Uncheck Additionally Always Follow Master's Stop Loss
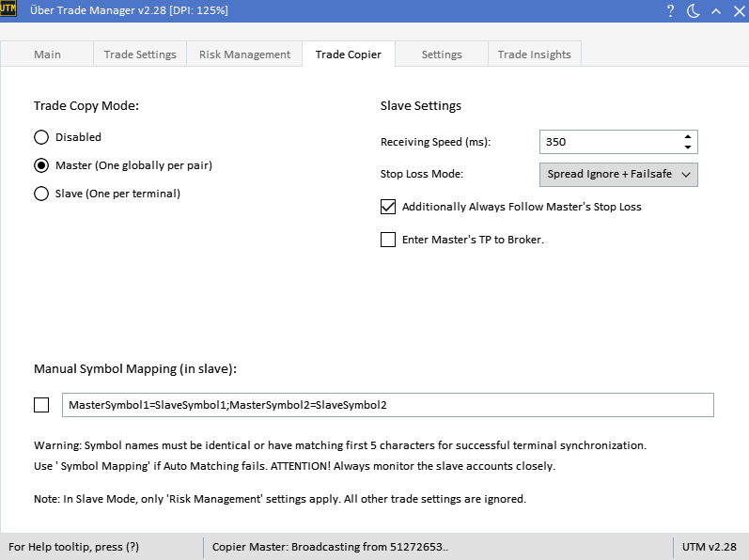 click(388, 207)
